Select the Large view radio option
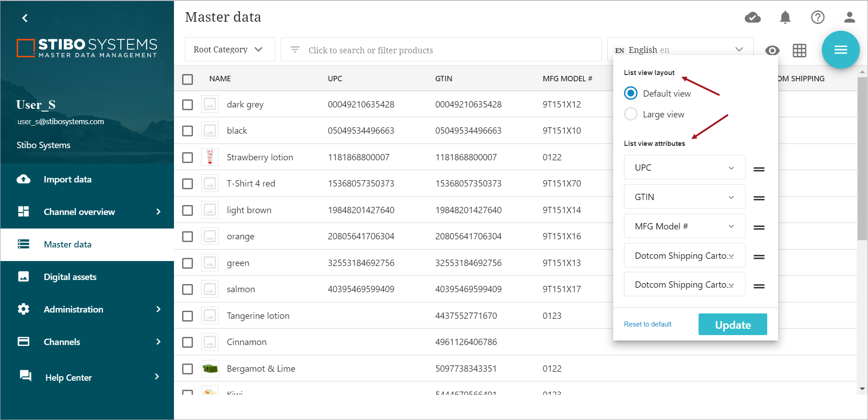This screenshot has height=420, width=868. [631, 114]
